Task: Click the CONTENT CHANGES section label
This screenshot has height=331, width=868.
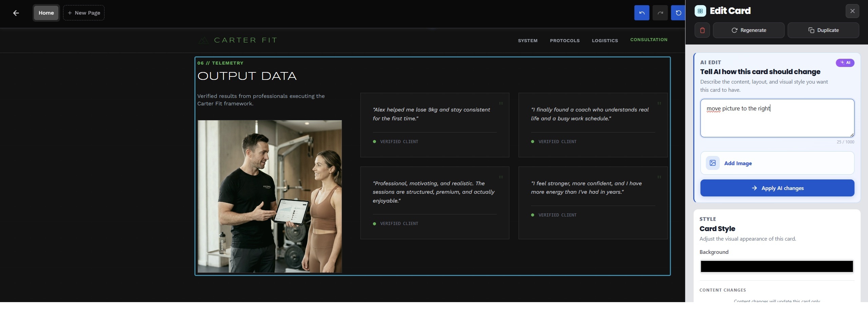Action: coord(722,290)
